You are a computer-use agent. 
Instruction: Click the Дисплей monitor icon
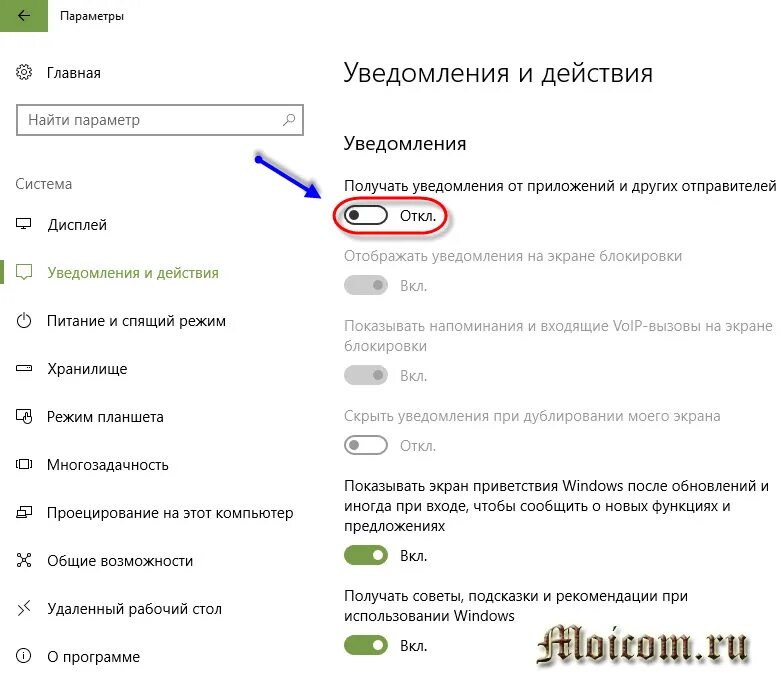tap(23, 224)
